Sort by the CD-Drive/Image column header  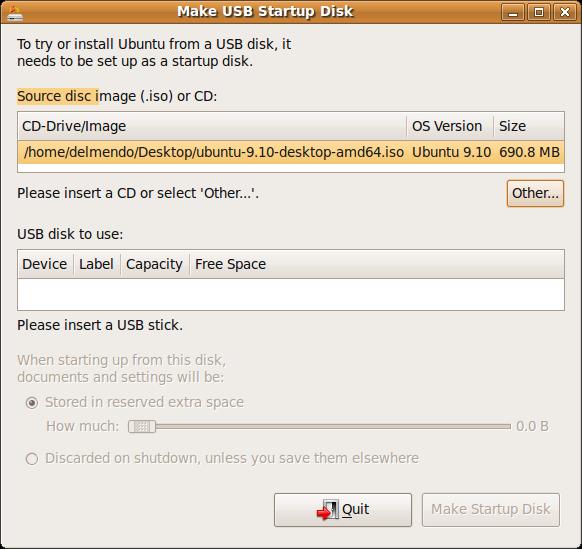tap(212, 126)
